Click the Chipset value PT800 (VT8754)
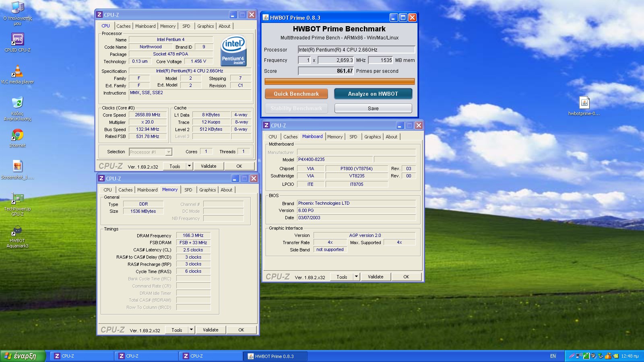The image size is (644, 362). 357,169
